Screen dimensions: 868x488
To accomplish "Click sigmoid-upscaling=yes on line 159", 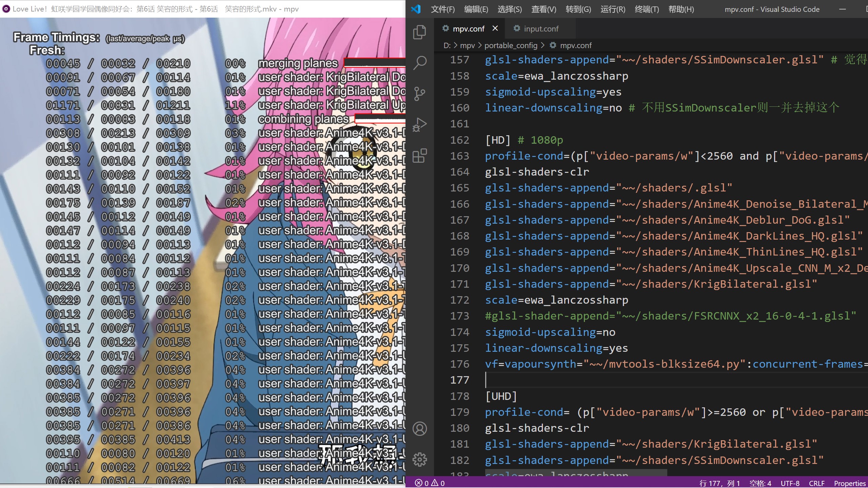I will click(553, 92).
